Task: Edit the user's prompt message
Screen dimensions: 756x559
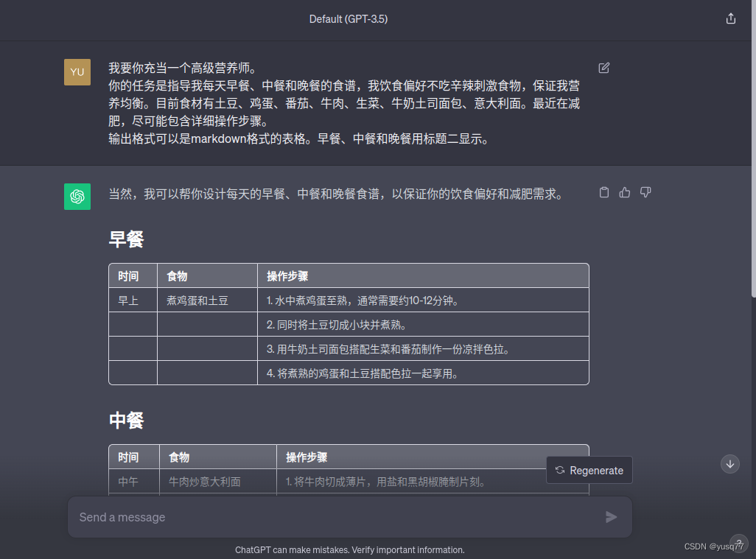Action: click(603, 67)
